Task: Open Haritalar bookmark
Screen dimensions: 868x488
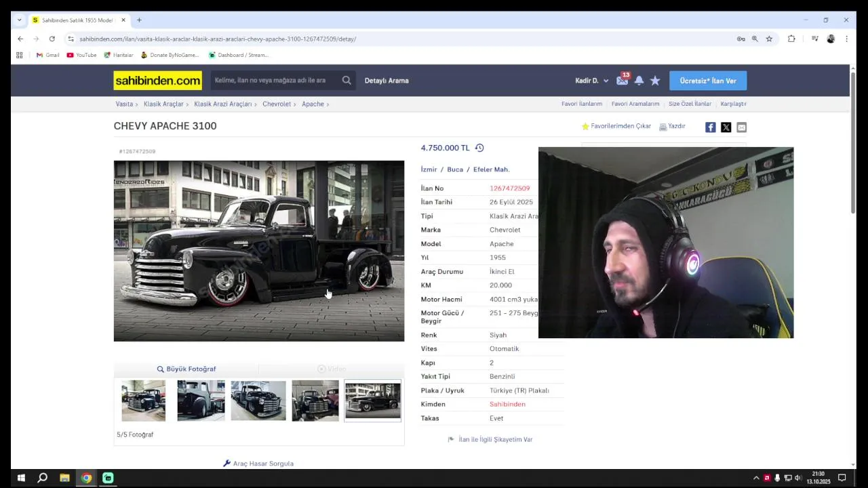Action: click(x=118, y=55)
